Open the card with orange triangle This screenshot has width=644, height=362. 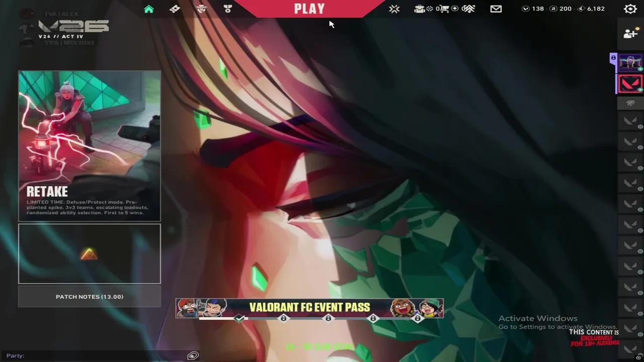[90, 254]
